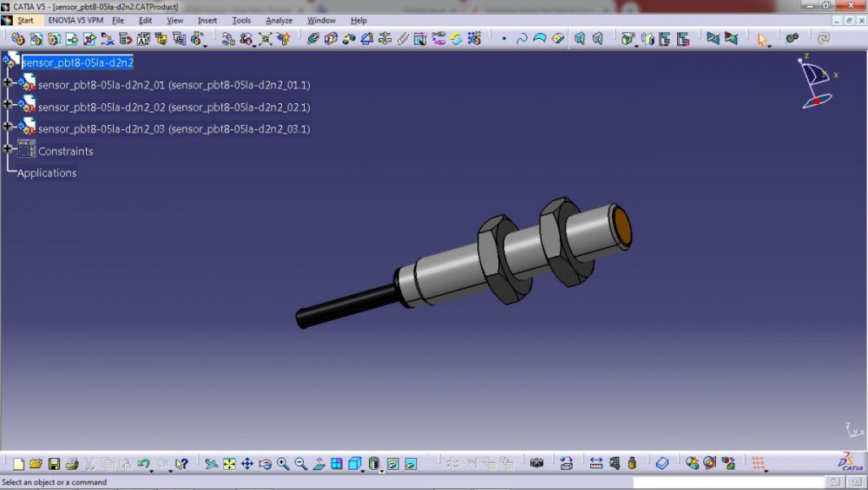Expand the sensor_pbt8-05la-d2n2_03 tree node
This screenshot has width=868, height=490.
tap(8, 126)
